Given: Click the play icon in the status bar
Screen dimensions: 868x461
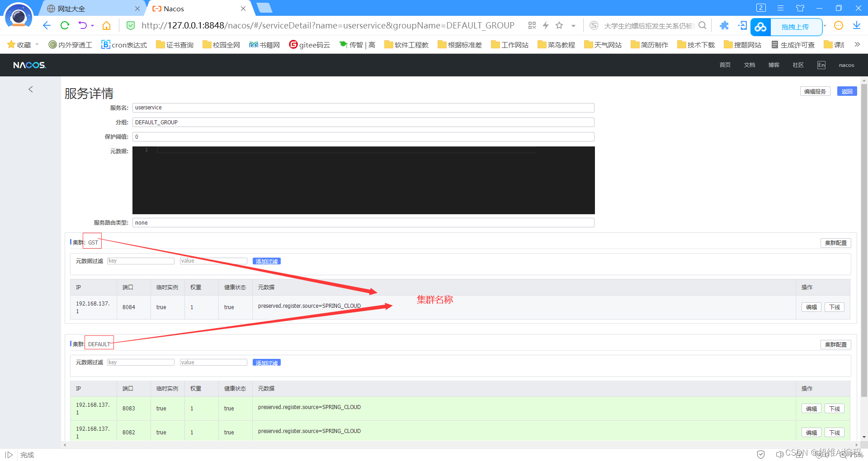Looking at the screenshot, I should click(9, 455).
